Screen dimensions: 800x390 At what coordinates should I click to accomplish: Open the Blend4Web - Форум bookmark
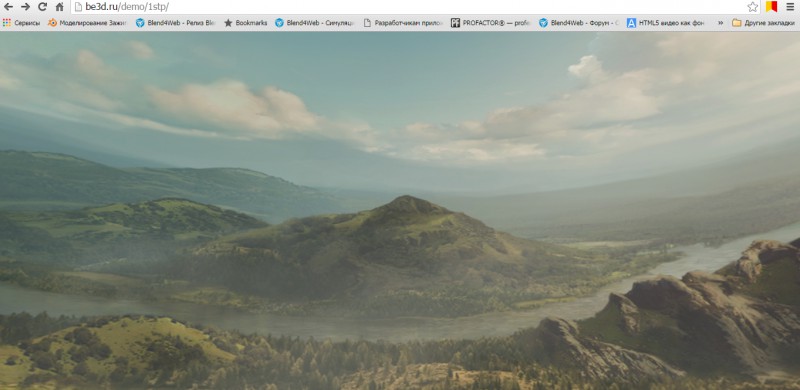[x=579, y=23]
